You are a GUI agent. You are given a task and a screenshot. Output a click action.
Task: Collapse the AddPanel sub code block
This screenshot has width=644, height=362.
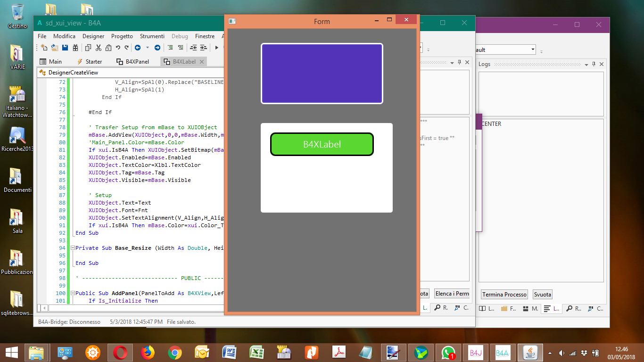click(x=73, y=293)
